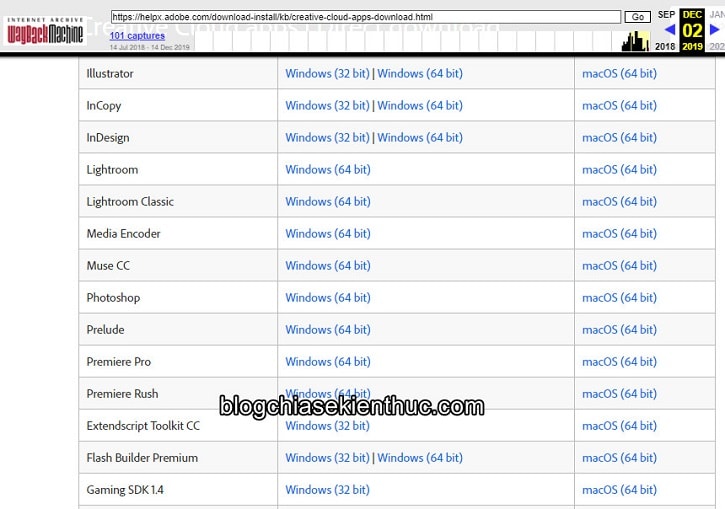
Task: Download Flash Builder Premium macOS (64 bit)
Action: pyautogui.click(x=619, y=458)
